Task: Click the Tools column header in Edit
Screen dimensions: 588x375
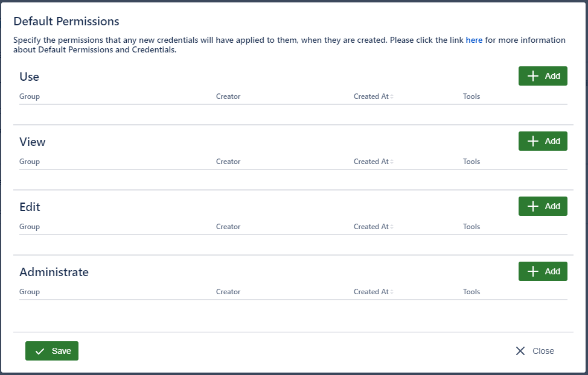Action: pos(471,227)
